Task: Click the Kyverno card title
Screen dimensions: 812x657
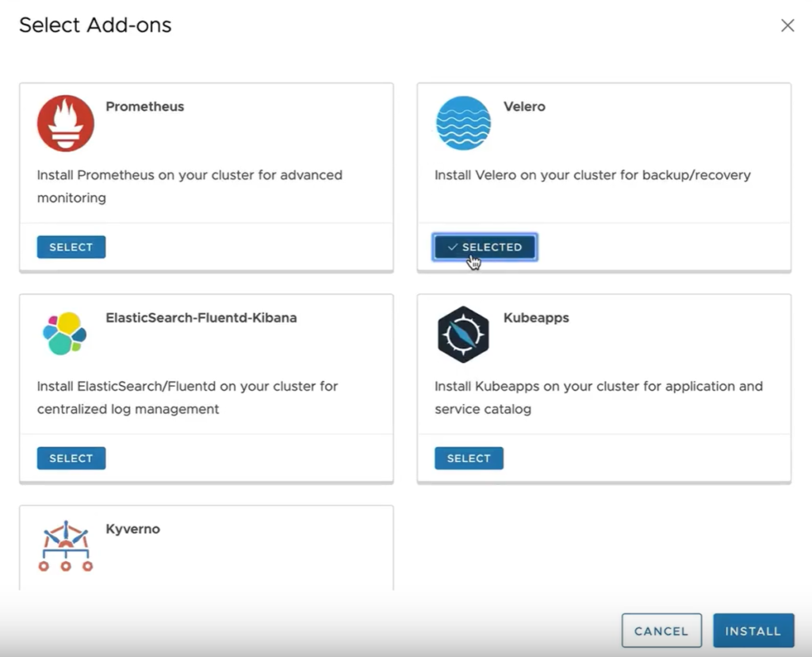Action: pos(132,529)
